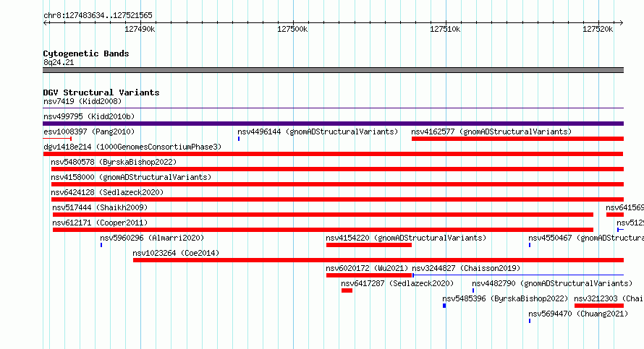The width and height of the screenshot is (644, 349).
Task: Select nsv5485396 (ByrskaBishop2022) label
Action: pyautogui.click(x=505, y=298)
